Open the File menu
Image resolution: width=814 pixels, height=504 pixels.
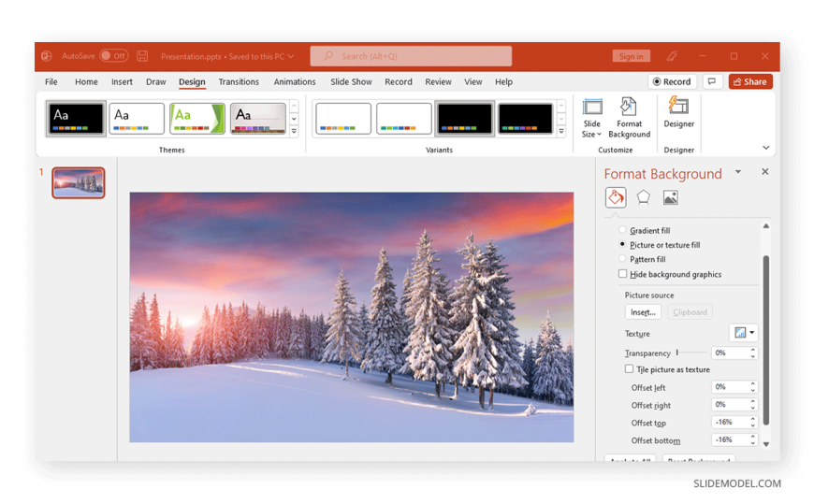(51, 82)
